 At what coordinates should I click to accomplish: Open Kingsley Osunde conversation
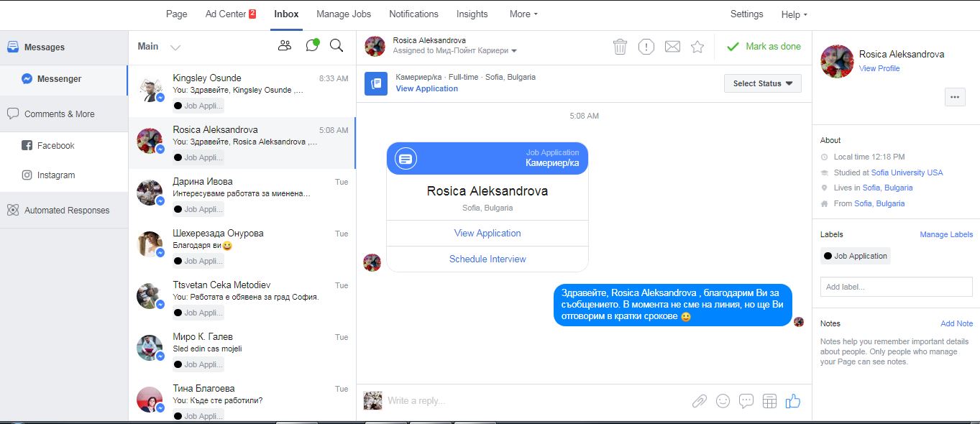(x=242, y=91)
